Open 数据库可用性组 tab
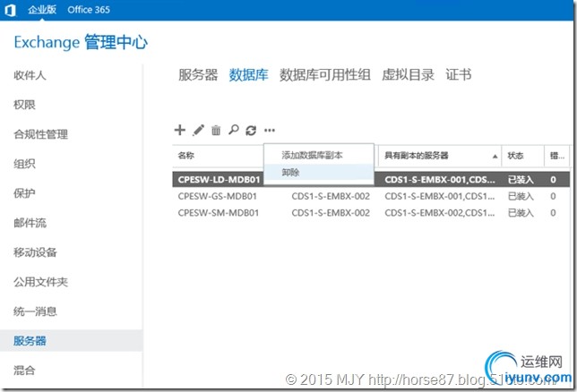This screenshot has width=577, height=392. pos(325,74)
